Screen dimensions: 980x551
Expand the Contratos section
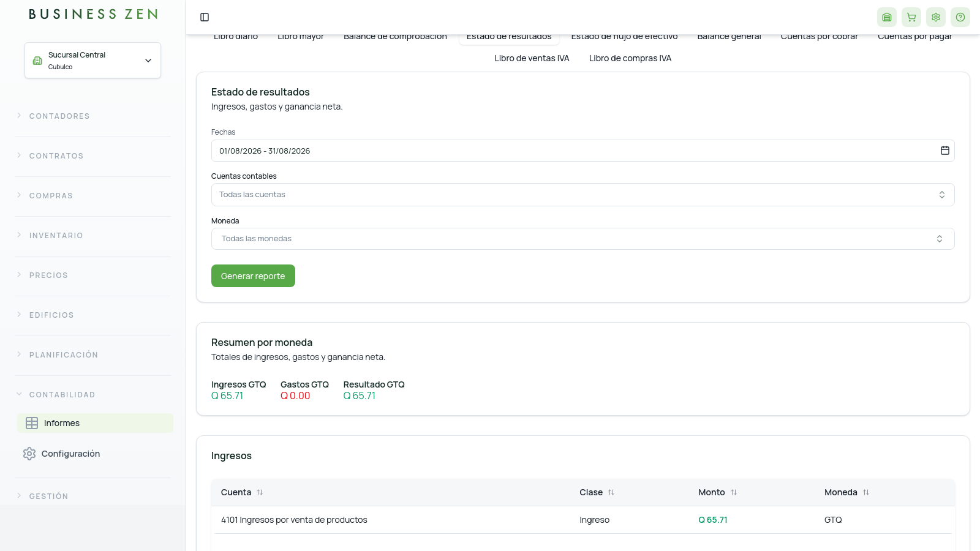[56, 156]
